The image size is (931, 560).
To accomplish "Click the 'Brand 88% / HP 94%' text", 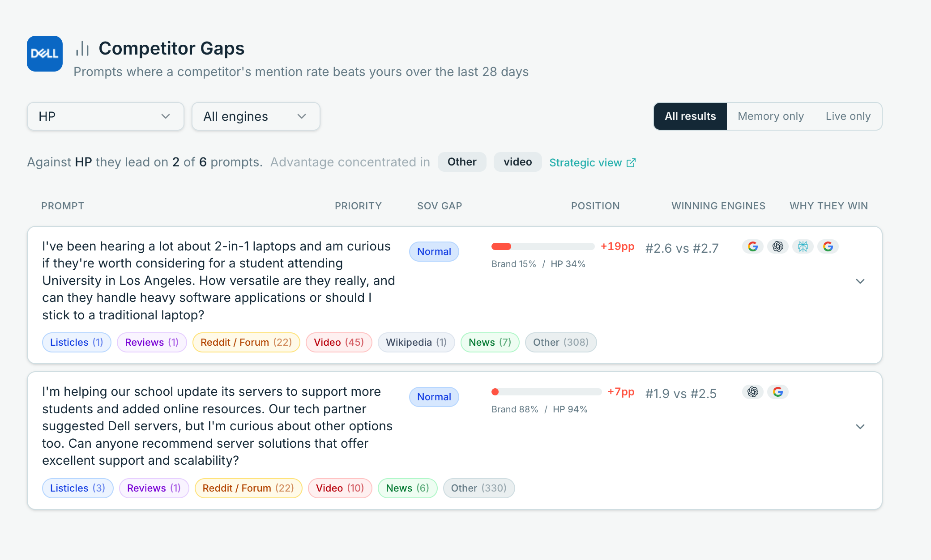I will 539,409.
